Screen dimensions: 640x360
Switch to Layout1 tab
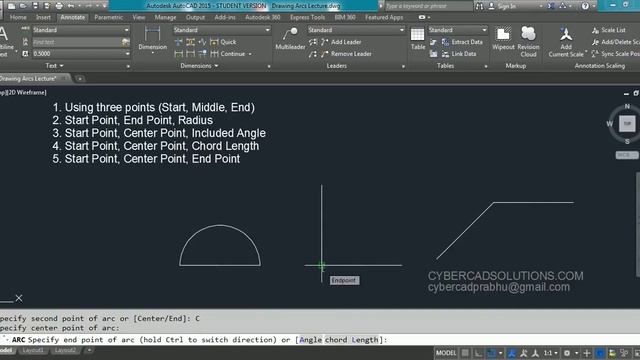coord(33,350)
